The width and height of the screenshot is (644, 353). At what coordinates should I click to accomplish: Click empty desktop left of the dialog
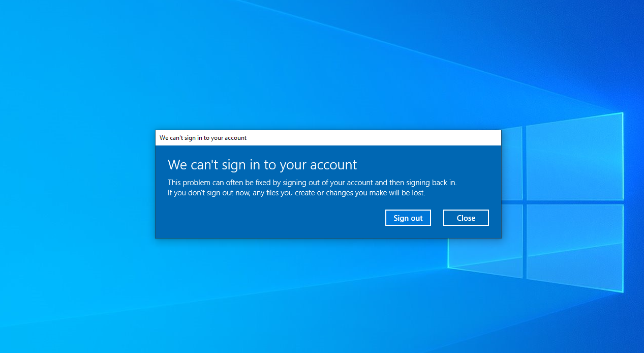[76, 183]
